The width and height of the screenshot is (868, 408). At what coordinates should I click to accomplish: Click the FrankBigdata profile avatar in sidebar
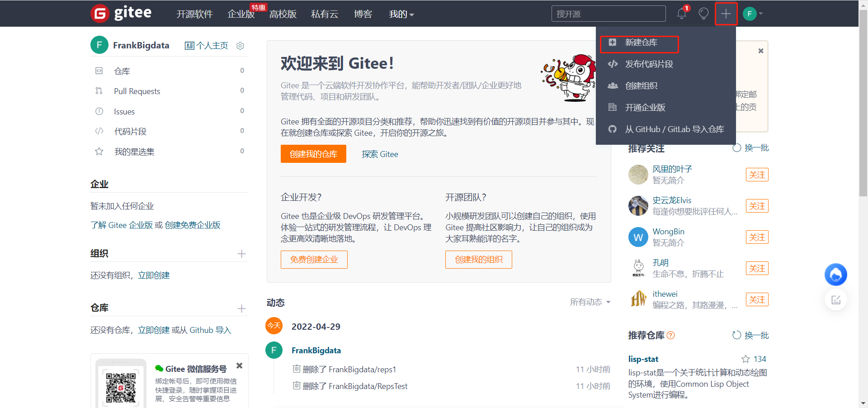coord(99,45)
